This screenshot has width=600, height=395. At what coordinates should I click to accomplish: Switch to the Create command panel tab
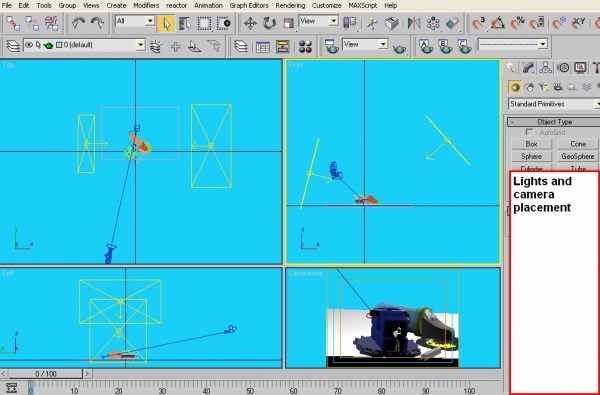coord(512,68)
